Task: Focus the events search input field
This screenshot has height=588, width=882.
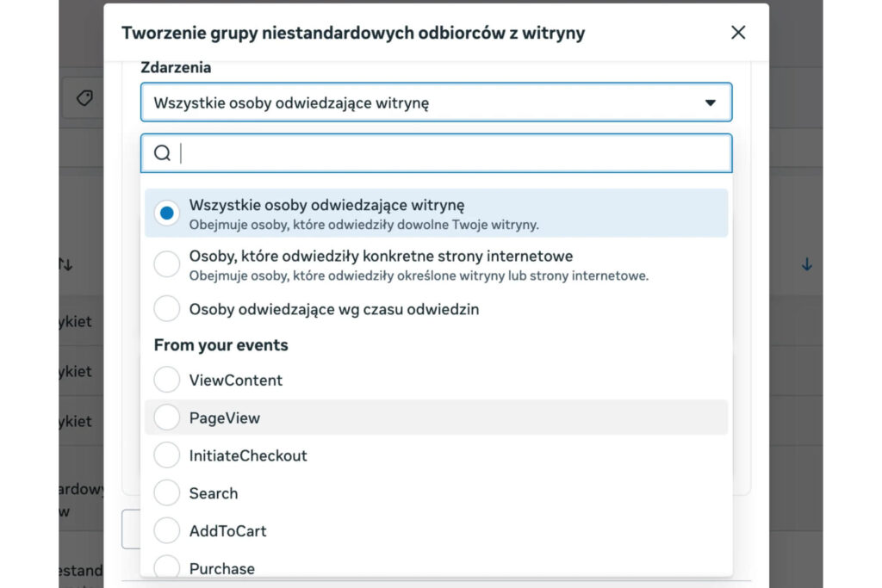Action: [x=436, y=153]
